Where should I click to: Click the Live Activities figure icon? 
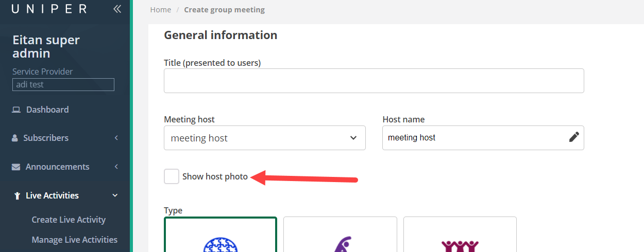(x=17, y=195)
